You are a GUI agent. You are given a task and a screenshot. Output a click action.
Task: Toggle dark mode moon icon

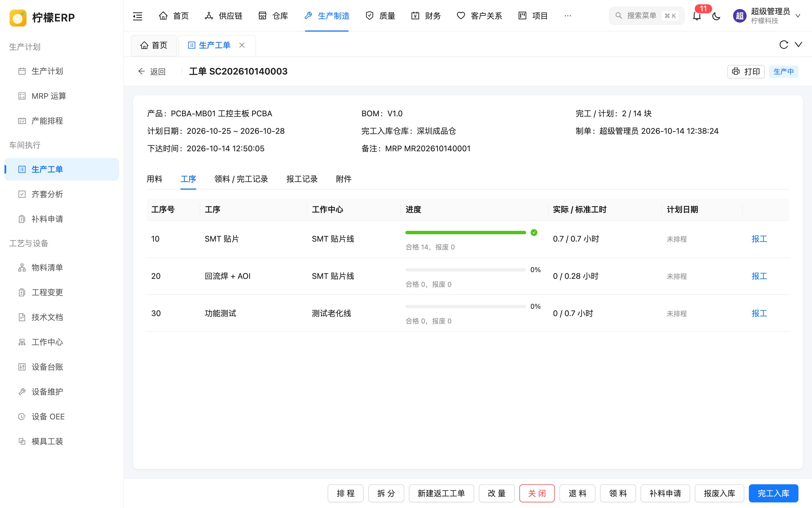click(716, 16)
